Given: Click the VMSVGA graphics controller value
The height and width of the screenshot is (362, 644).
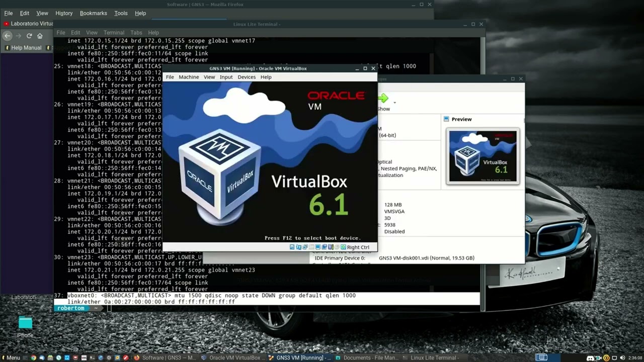Looking at the screenshot, I should [394, 211].
